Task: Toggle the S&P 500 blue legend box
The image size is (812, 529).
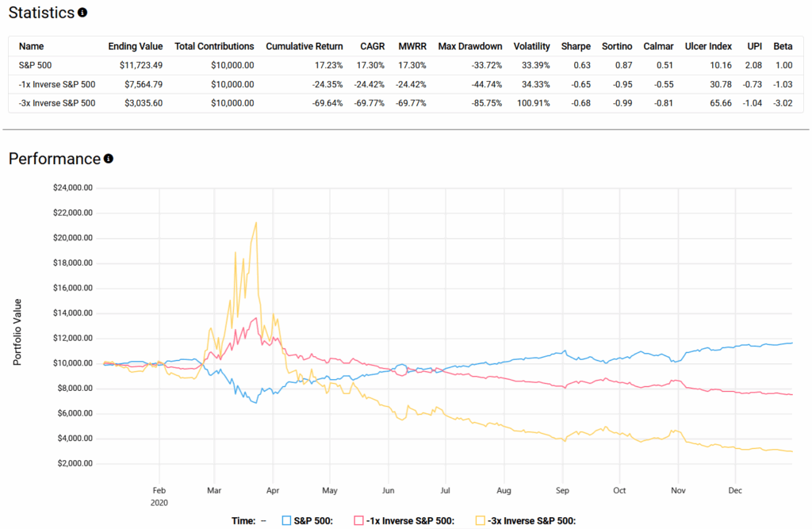Action: [x=287, y=521]
